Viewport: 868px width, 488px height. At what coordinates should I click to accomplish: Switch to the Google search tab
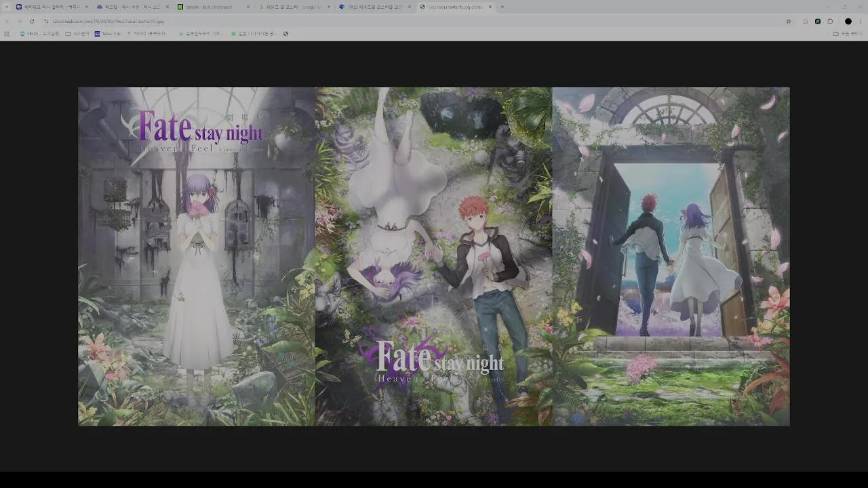pyautogui.click(x=294, y=7)
